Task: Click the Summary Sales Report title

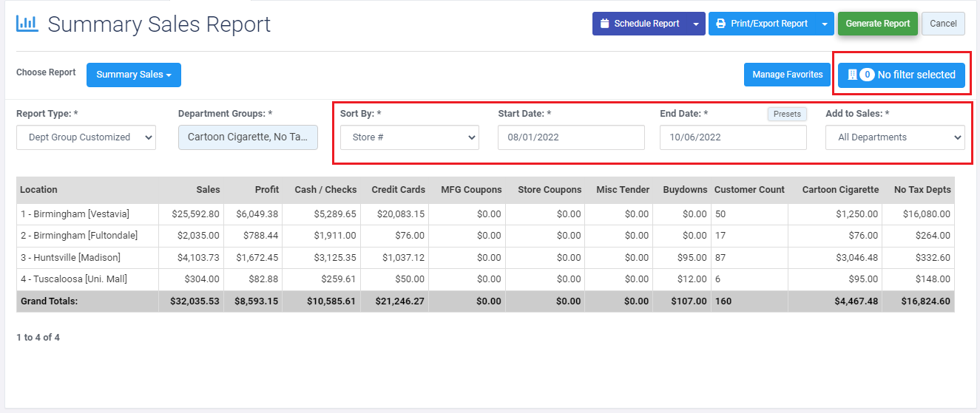Action: pos(159,24)
